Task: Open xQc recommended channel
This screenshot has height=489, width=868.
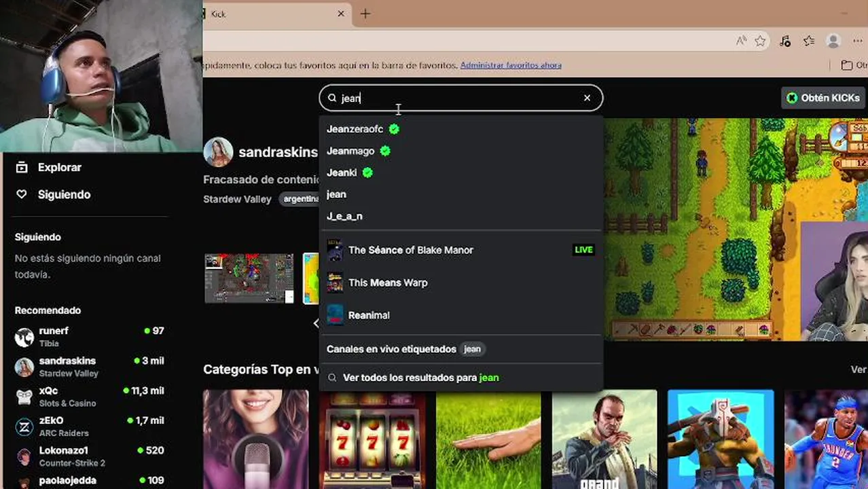Action: point(90,397)
